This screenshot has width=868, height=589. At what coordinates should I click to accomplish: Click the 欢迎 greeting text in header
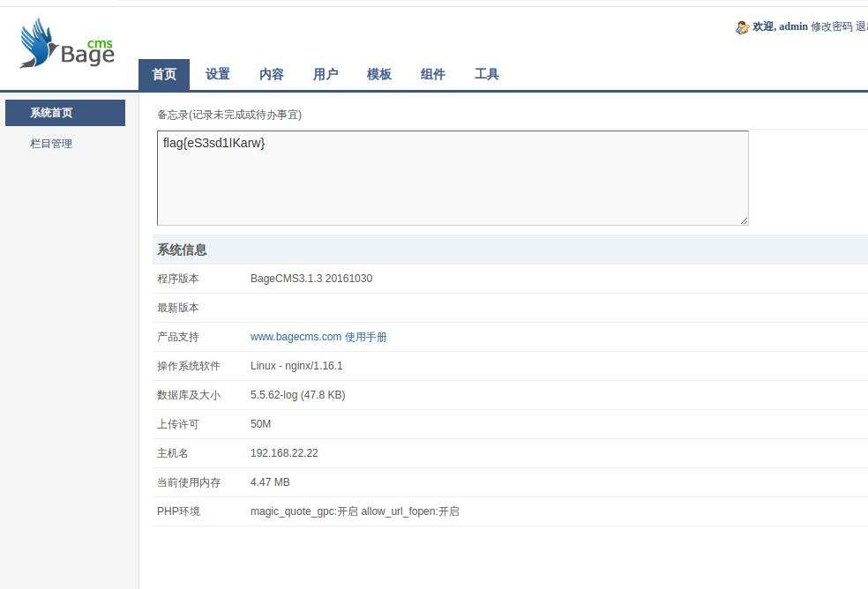(763, 26)
